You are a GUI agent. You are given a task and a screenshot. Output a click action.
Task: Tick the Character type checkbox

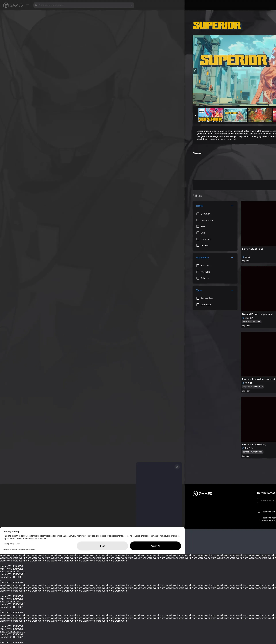[198, 305]
